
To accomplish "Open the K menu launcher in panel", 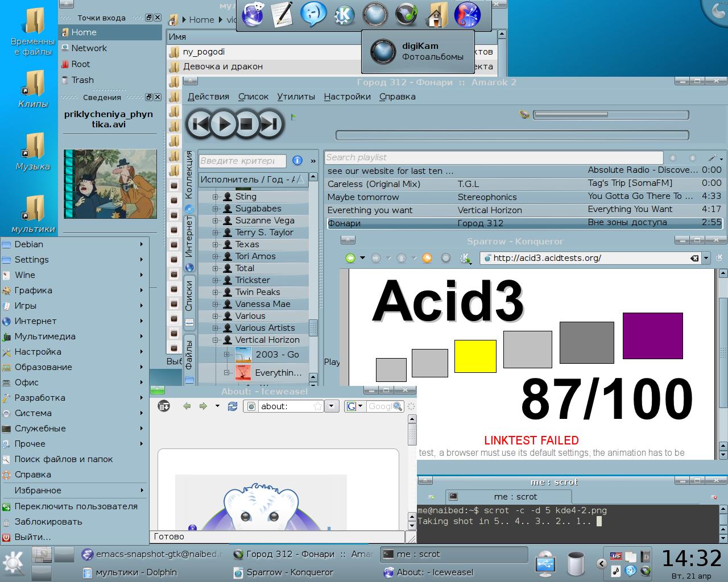I will click(x=13, y=563).
